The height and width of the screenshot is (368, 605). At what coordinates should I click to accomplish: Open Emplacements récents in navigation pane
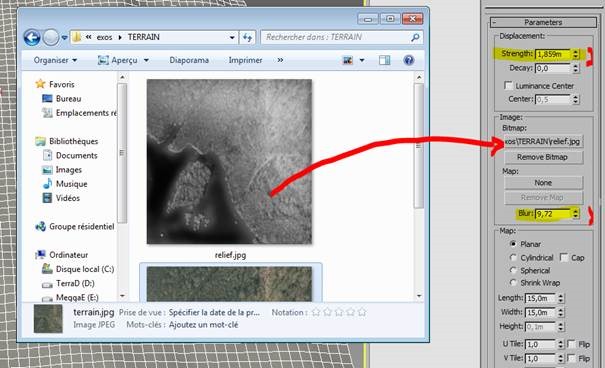tap(86, 113)
